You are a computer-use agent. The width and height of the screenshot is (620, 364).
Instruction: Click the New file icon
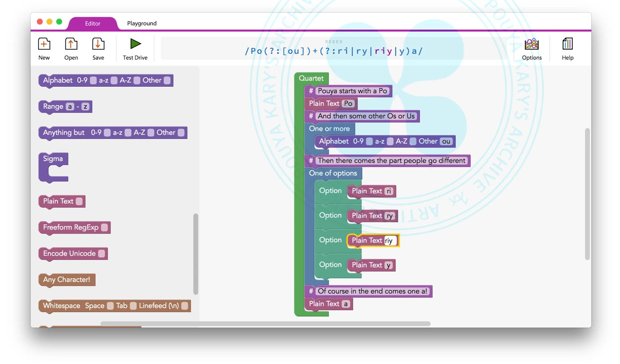coord(44,44)
